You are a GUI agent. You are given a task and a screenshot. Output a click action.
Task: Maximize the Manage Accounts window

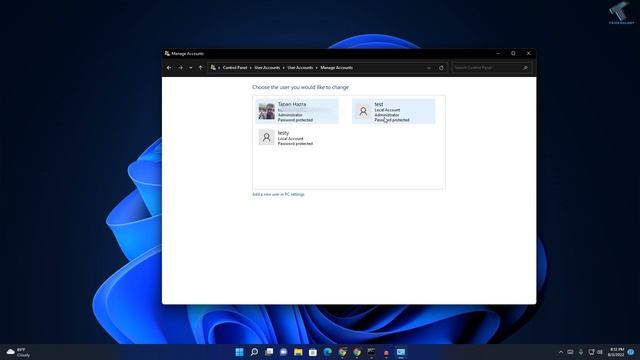pyautogui.click(x=513, y=53)
